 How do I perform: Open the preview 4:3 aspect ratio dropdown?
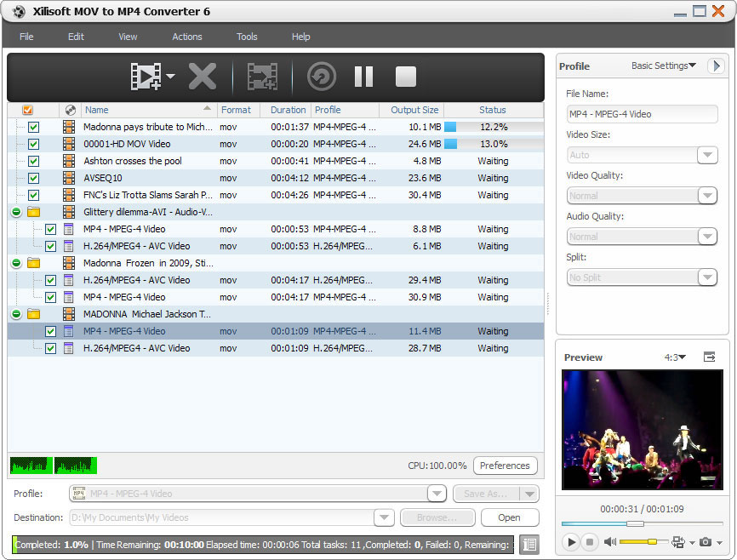pos(675,357)
